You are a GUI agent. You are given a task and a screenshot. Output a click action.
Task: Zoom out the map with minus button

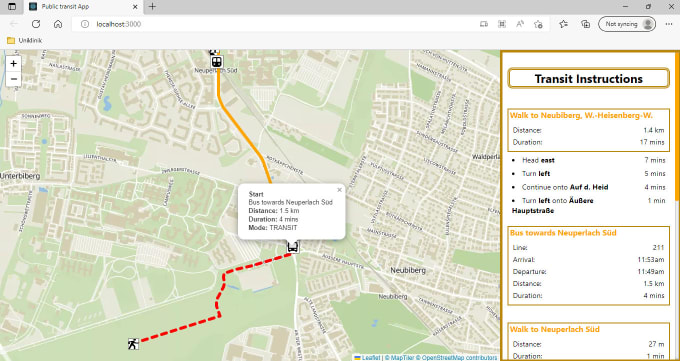click(x=13, y=79)
